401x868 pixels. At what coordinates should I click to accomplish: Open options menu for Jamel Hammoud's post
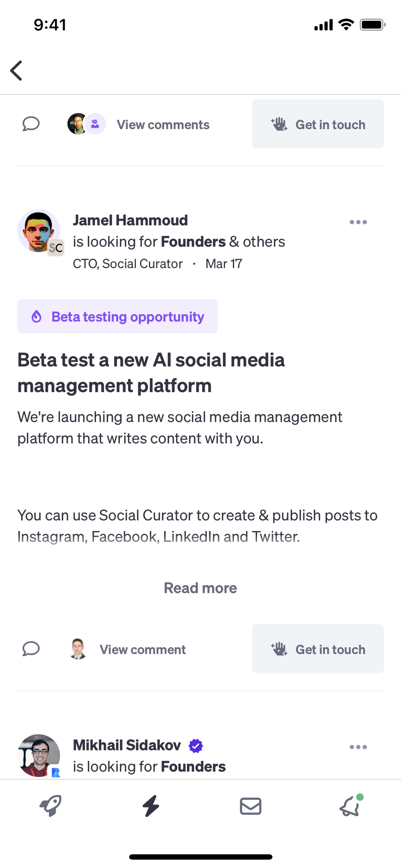pos(358,222)
